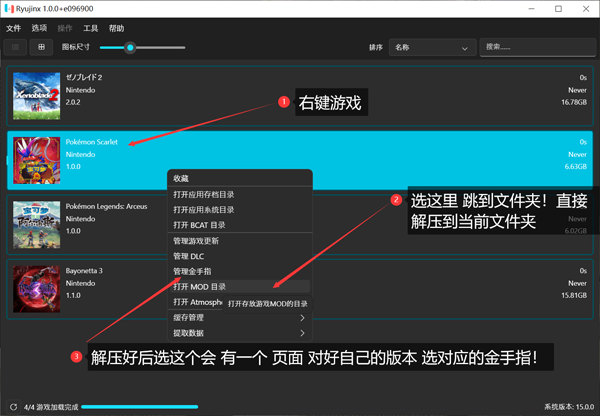This screenshot has width=600, height=416.
Task: Choose 管理金手指 menu entry
Action: point(240,271)
